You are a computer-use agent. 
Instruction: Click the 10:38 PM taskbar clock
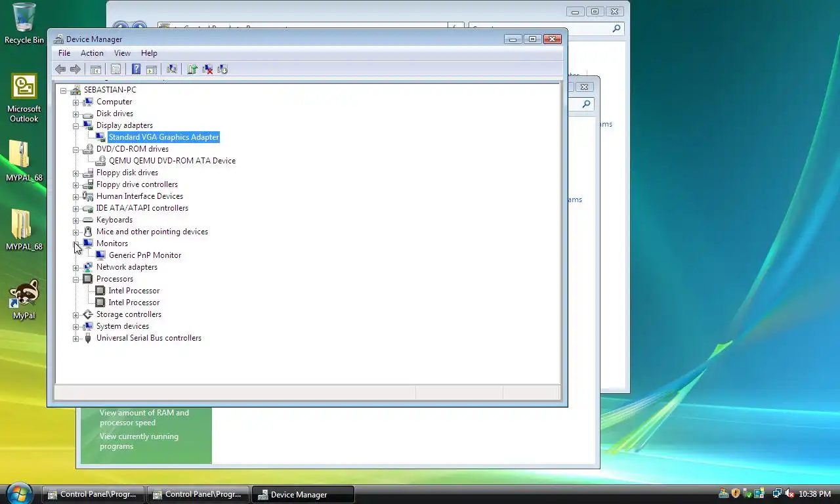(814, 493)
